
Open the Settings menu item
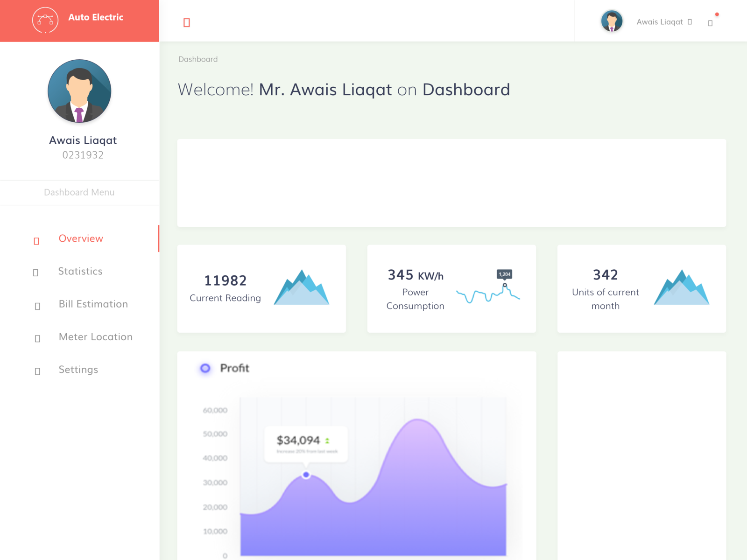tap(79, 369)
